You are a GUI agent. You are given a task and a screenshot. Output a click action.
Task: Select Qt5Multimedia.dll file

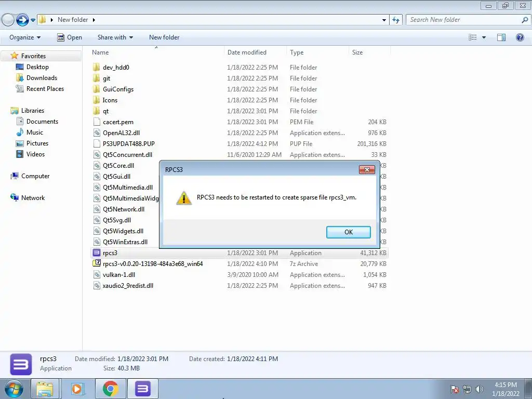(128, 187)
